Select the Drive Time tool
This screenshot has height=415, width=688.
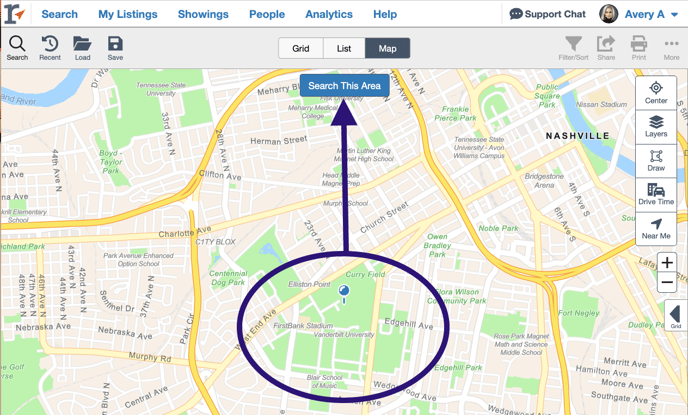(x=656, y=194)
